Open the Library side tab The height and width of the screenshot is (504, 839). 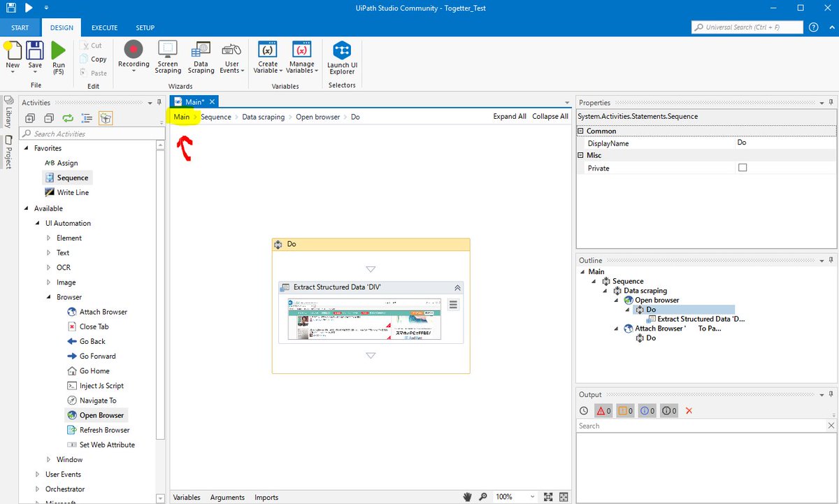click(8, 112)
